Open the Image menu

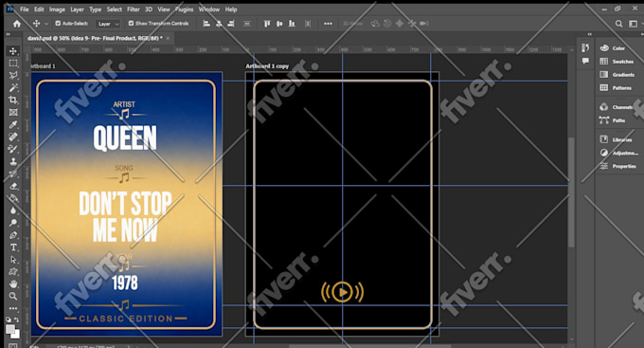click(57, 9)
